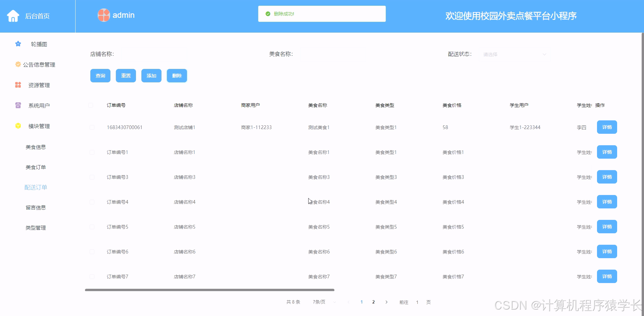Click the horizontal table scrollbar
This screenshot has height=316, width=644.
click(x=210, y=290)
